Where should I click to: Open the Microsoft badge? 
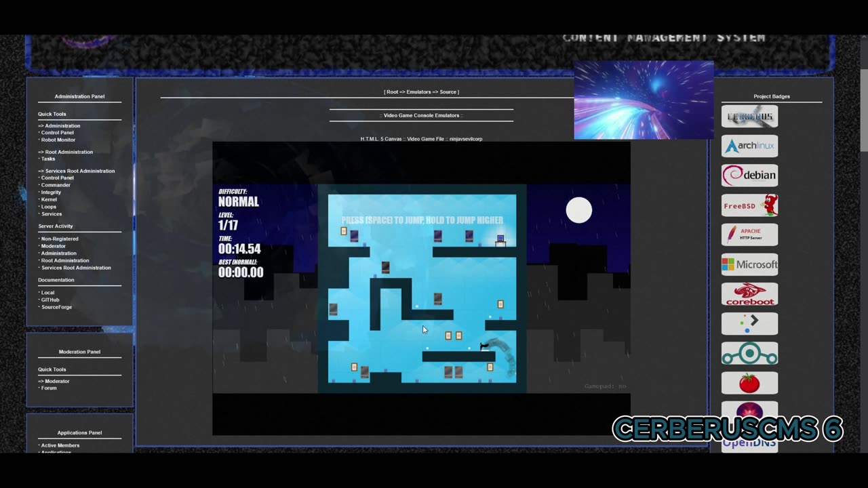pyautogui.click(x=749, y=264)
